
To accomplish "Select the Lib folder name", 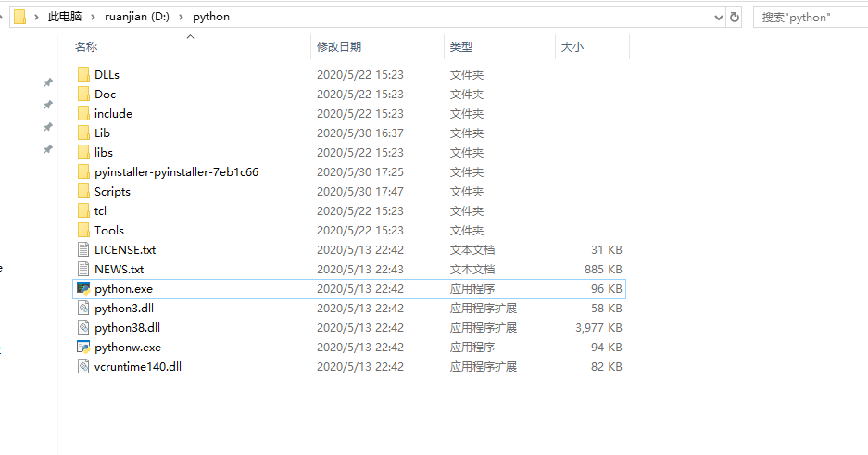I will [x=103, y=133].
